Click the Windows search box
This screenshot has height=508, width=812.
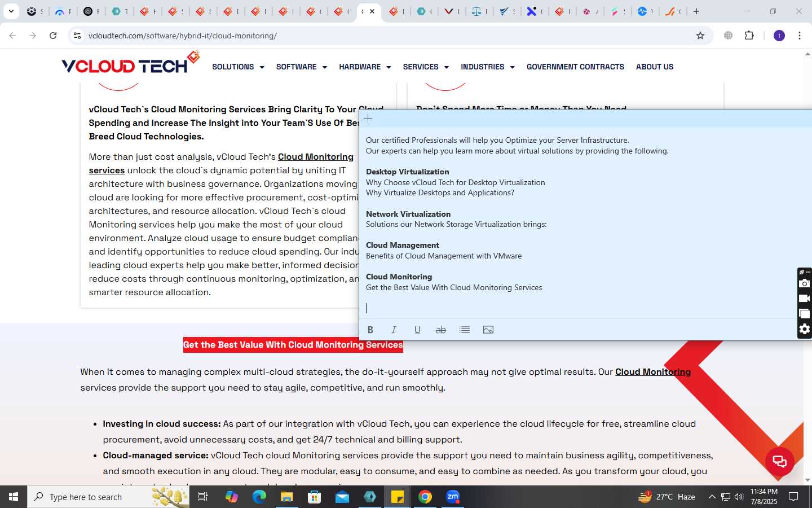108,497
